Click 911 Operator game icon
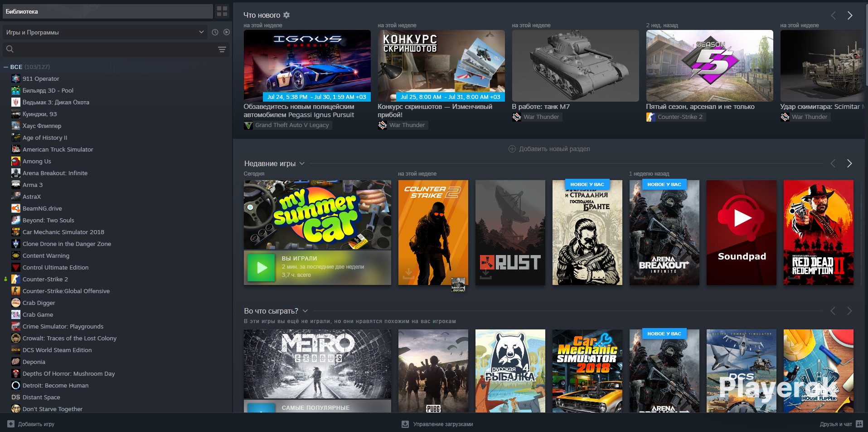This screenshot has height=432, width=868. (16, 79)
